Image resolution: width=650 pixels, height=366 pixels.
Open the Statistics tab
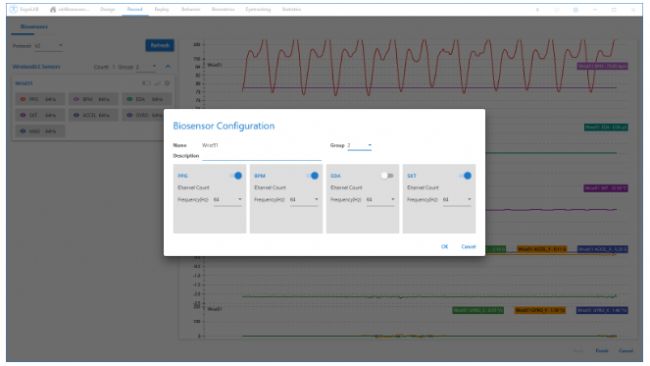click(291, 10)
